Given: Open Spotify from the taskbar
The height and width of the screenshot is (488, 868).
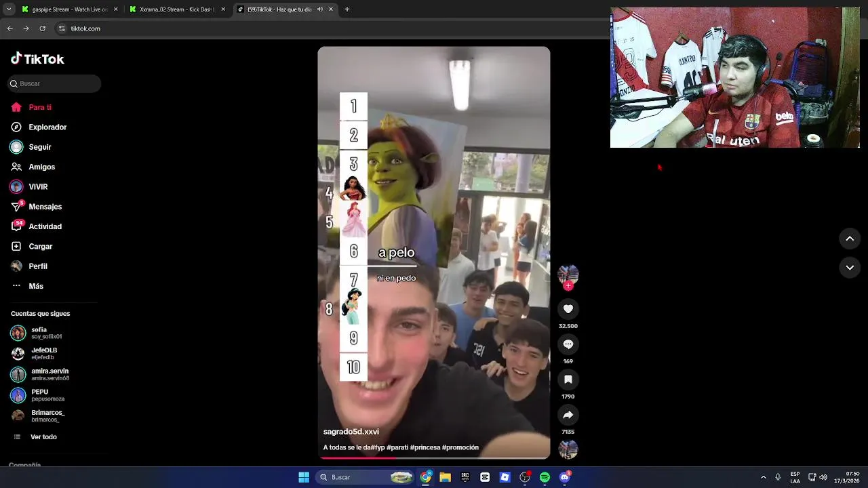Looking at the screenshot, I should pos(545,477).
